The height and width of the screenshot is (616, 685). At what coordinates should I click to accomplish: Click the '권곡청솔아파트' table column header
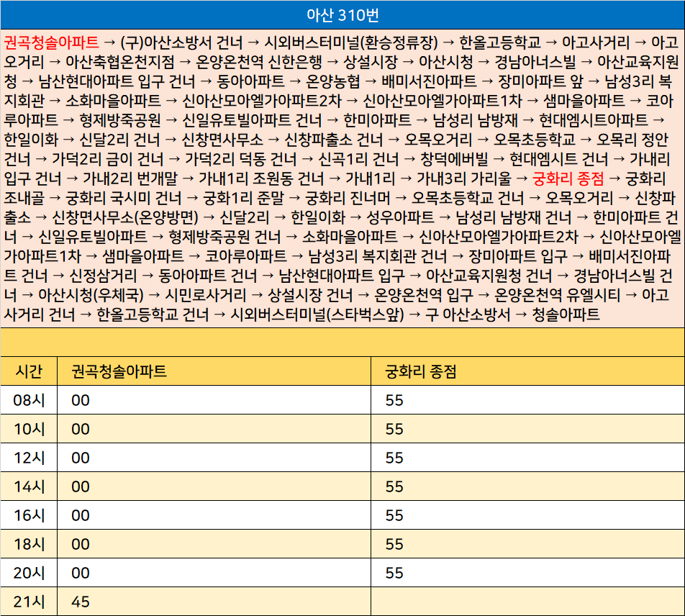click(x=214, y=371)
